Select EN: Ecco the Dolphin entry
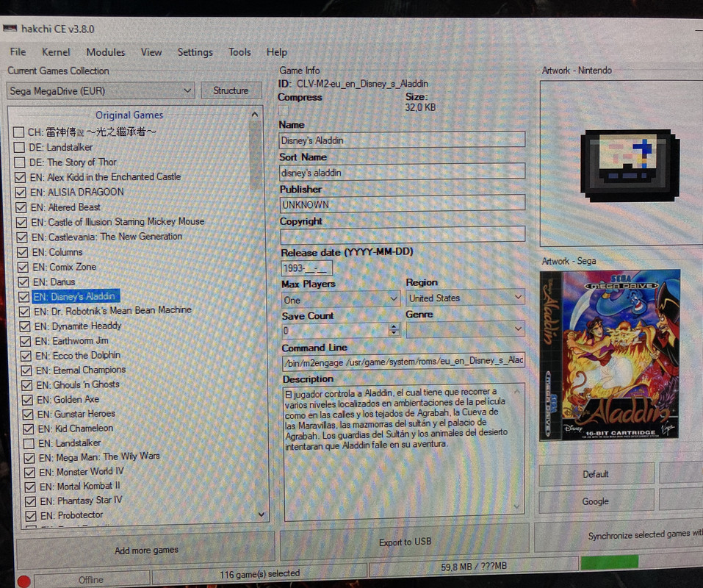703x588 pixels. (x=78, y=355)
